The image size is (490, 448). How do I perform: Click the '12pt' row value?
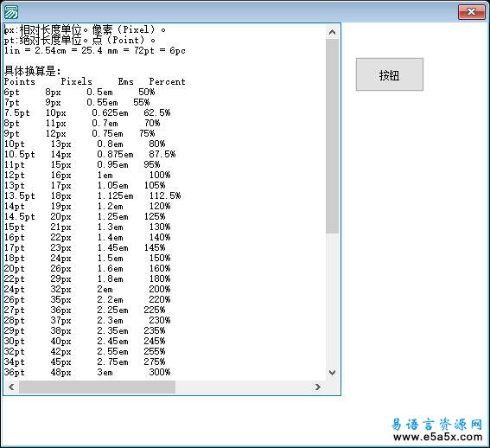tap(15, 175)
